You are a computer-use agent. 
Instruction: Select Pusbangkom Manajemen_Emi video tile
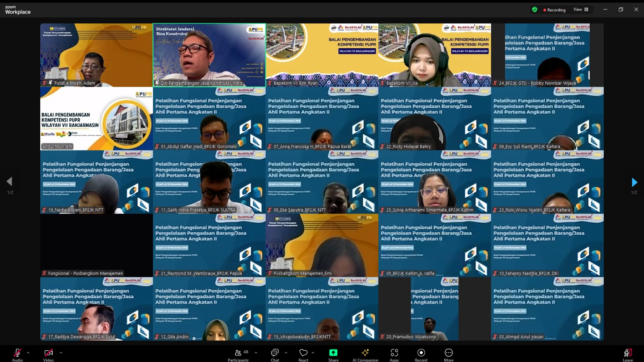tap(322, 245)
